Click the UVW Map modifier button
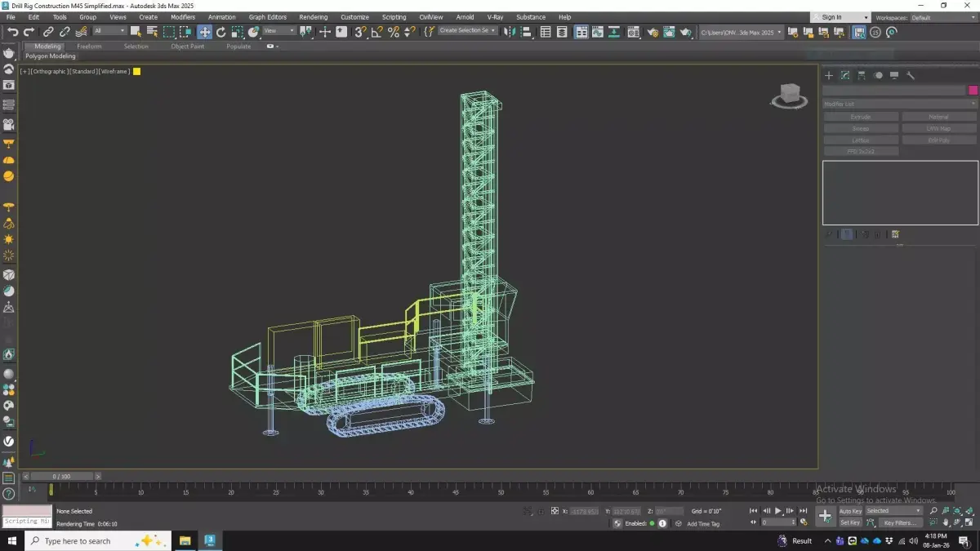The image size is (980, 551). click(939, 128)
